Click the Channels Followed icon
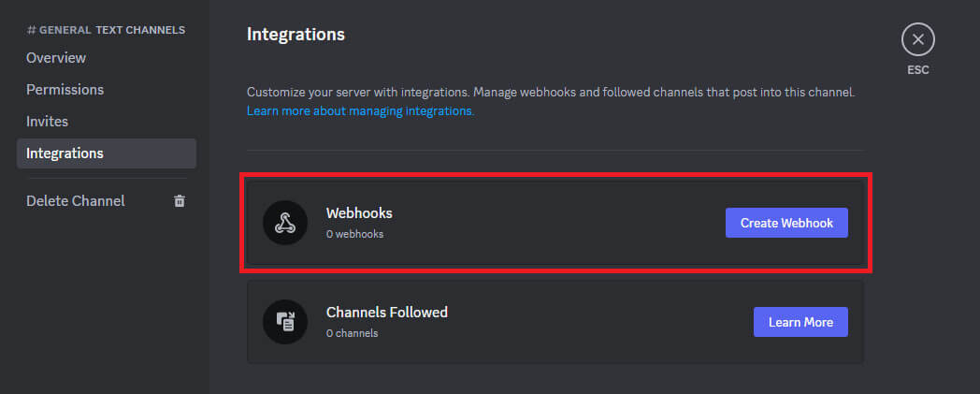980x394 pixels. click(285, 322)
